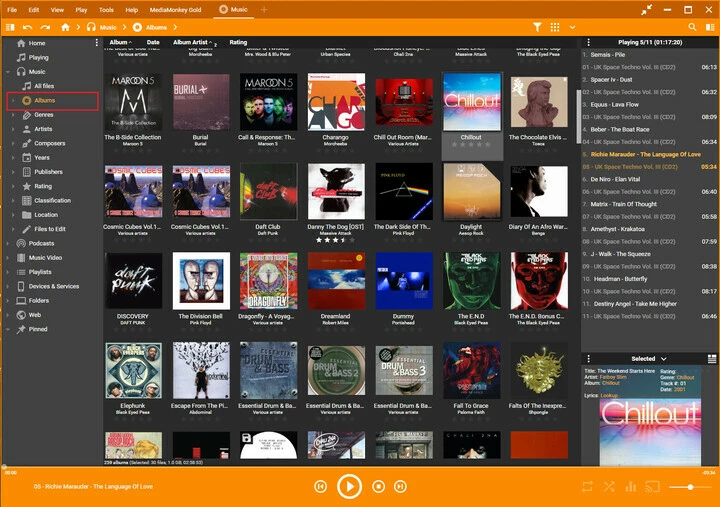720x507 pixels.
Task: Expand the Podcasts node arrow
Action: point(8,243)
